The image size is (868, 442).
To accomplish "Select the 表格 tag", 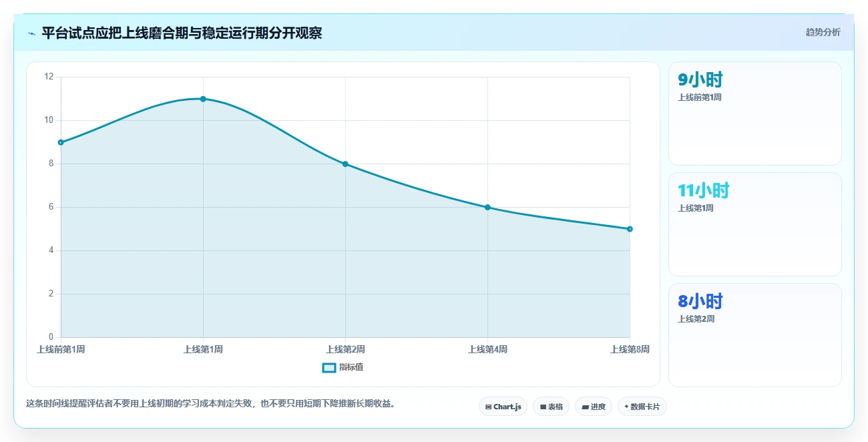I will point(551,407).
